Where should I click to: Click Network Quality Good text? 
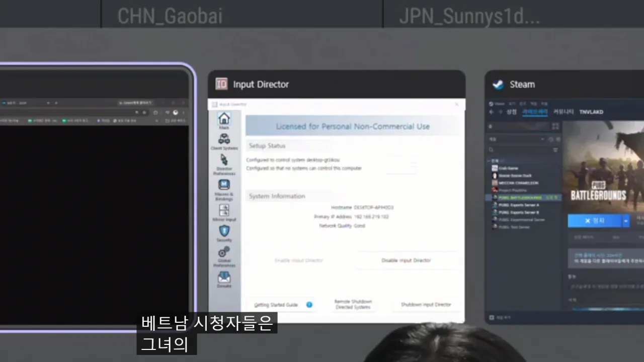coord(342,226)
